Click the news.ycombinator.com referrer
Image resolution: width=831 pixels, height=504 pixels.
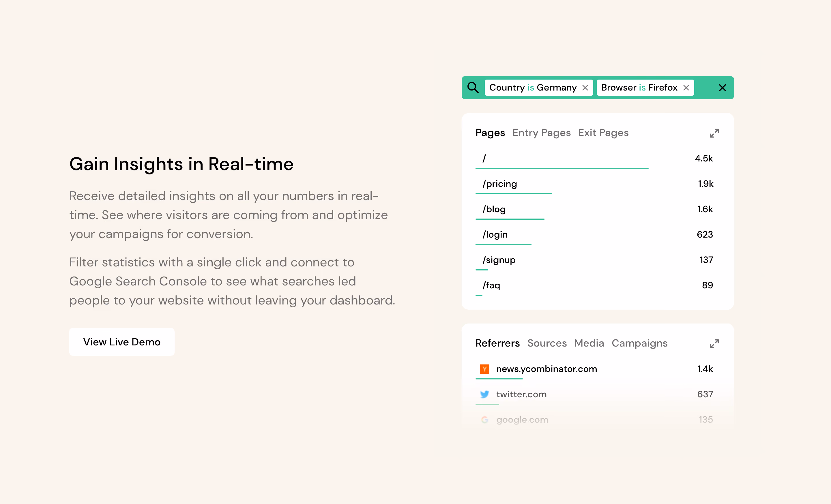tap(546, 369)
